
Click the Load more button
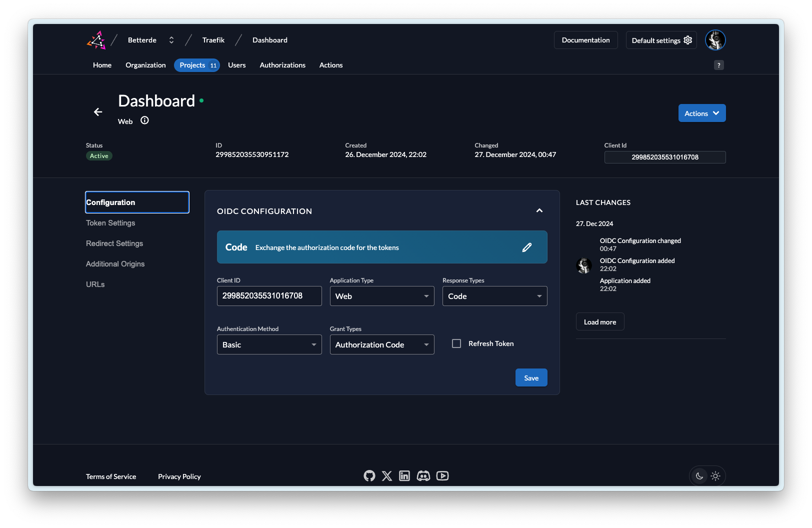600,321
